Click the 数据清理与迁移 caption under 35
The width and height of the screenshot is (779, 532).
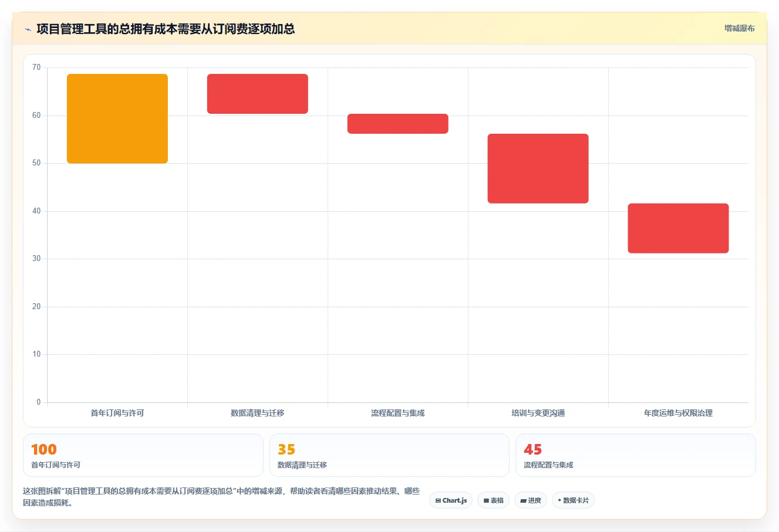tap(302, 465)
